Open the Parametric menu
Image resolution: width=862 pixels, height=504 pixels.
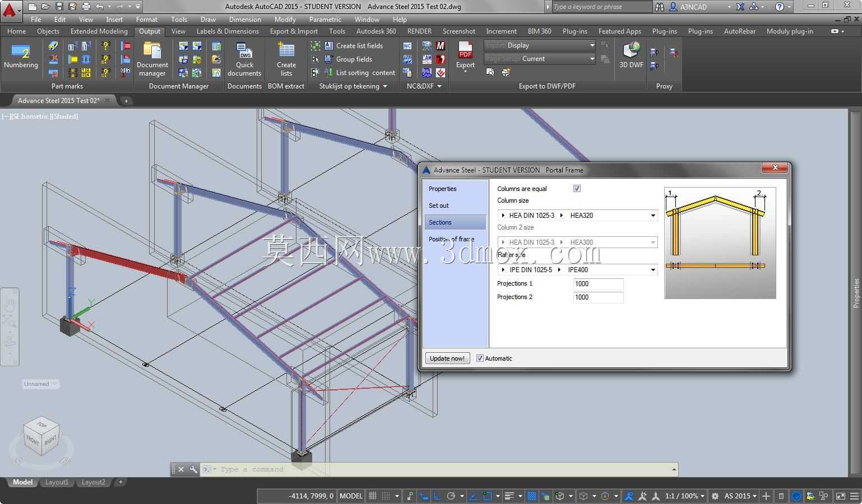click(x=325, y=19)
